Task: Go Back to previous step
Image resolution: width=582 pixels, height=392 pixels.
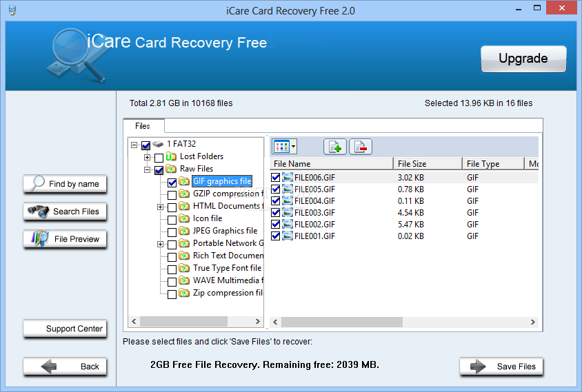Action: pos(65,367)
